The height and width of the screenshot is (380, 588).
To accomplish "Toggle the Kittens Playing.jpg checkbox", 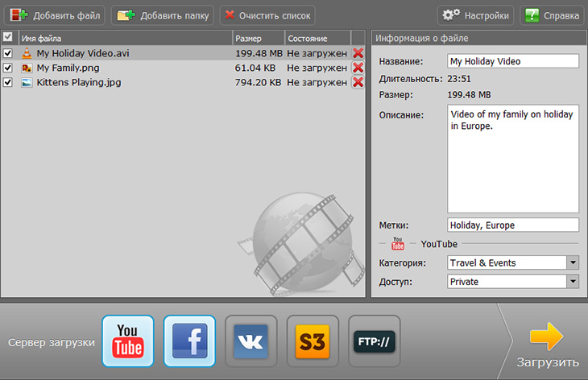I will coord(8,82).
